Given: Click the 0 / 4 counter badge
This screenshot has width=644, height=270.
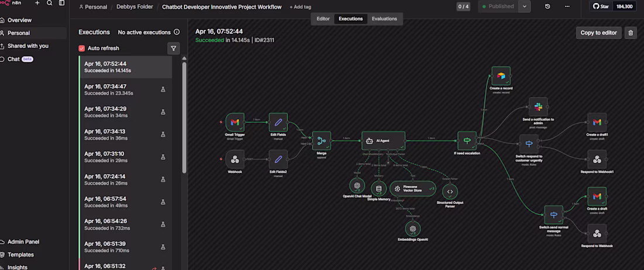Looking at the screenshot, I should click(463, 6).
